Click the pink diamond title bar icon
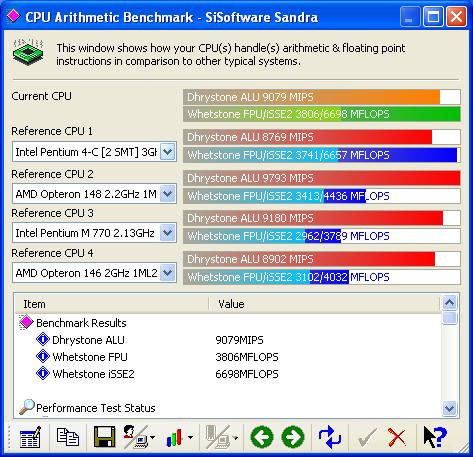 (x=13, y=16)
